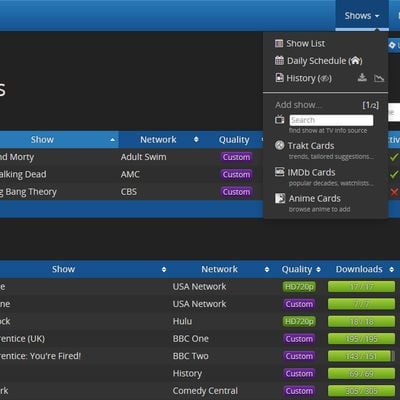The height and width of the screenshot is (400, 400).
Task: Click the Custom badge in Adult Swim row
Action: 236,157
